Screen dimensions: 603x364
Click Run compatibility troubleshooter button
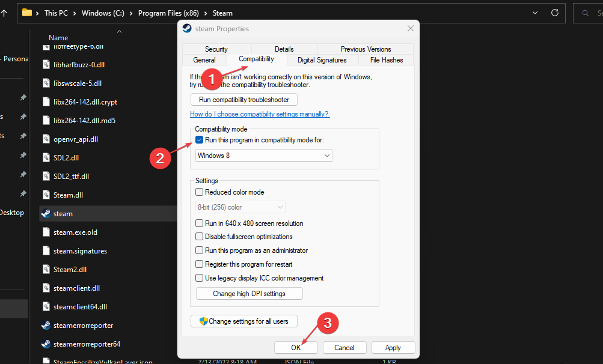coord(244,100)
